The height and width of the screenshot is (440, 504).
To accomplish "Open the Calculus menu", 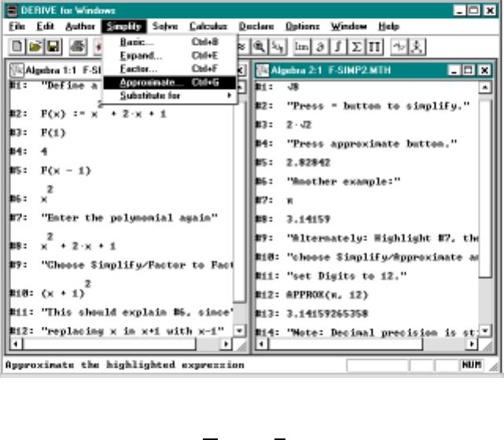I will [208, 27].
